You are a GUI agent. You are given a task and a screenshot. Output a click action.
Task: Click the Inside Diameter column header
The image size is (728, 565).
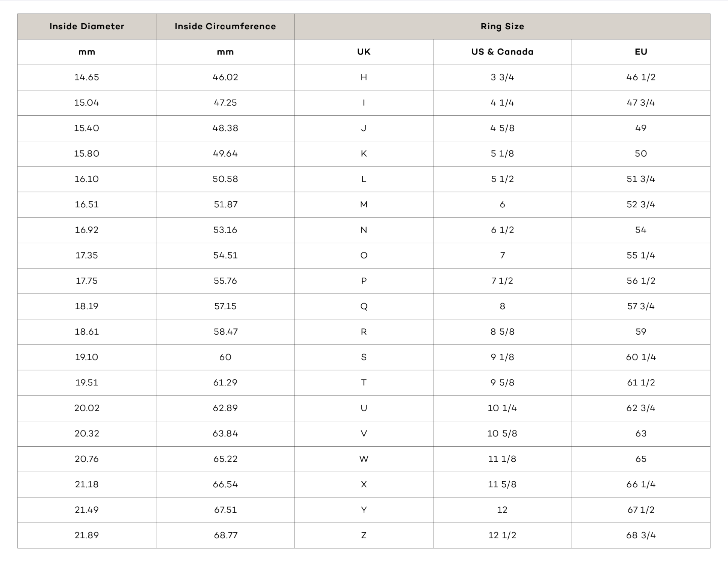[x=87, y=27]
